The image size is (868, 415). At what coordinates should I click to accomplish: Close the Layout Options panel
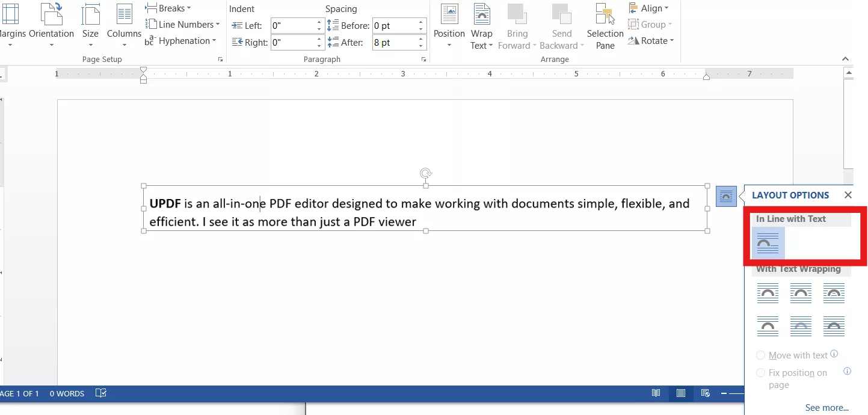pos(848,195)
